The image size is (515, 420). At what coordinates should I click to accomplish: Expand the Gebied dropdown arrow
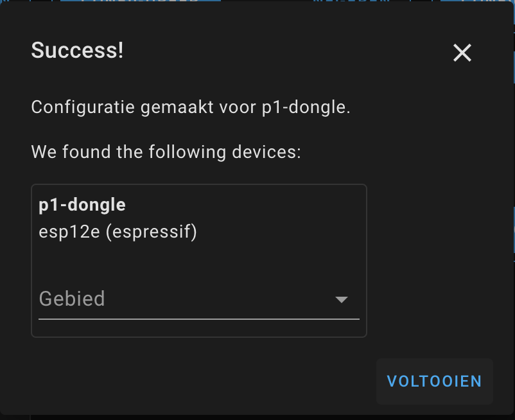(x=342, y=299)
